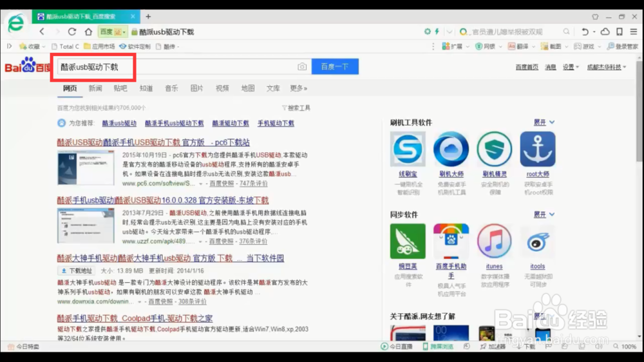The height and width of the screenshot is (362, 644).
Task: Click the browser back arrow
Action: tap(42, 32)
